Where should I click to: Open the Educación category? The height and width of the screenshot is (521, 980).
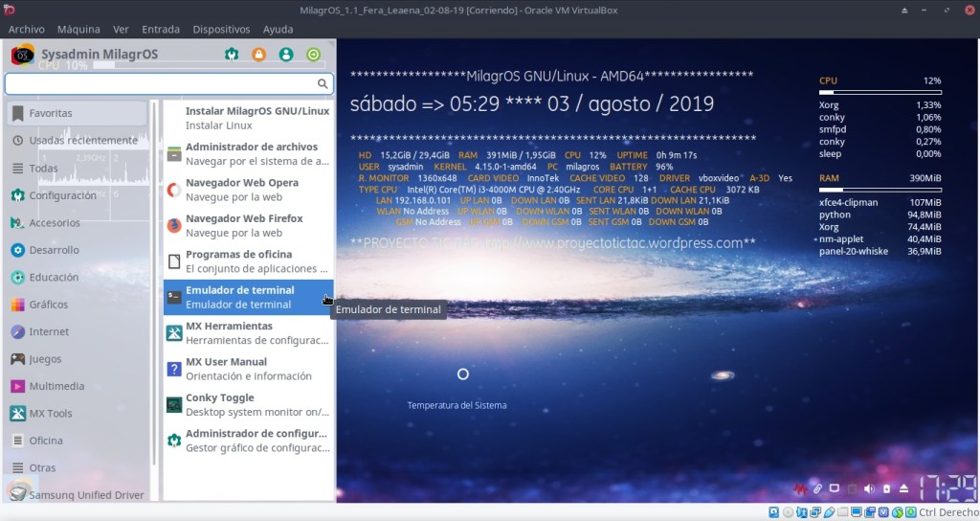[78, 277]
